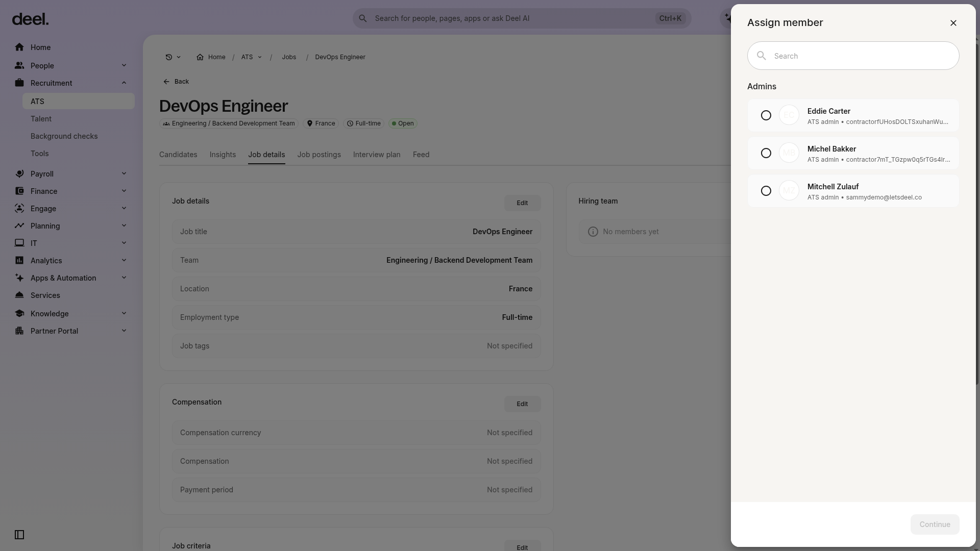Image resolution: width=980 pixels, height=551 pixels.
Task: Close the Assign member panel
Action: coord(953,23)
